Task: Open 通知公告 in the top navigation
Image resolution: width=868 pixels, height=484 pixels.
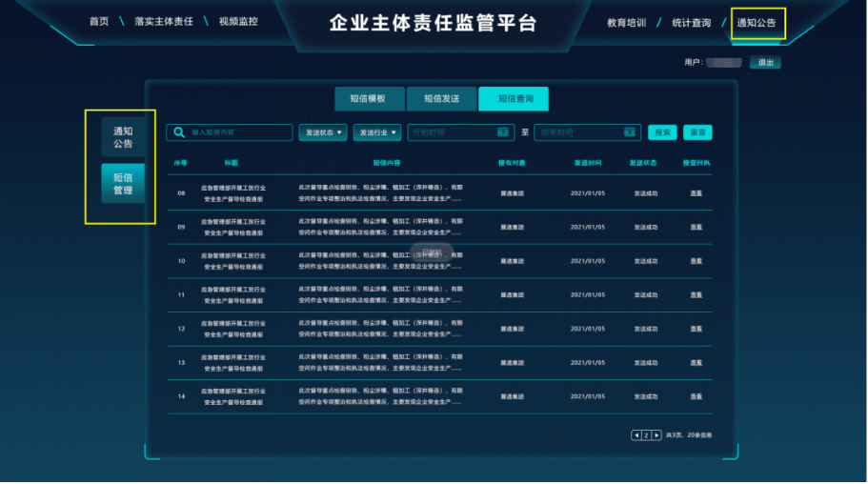Action: (x=757, y=22)
